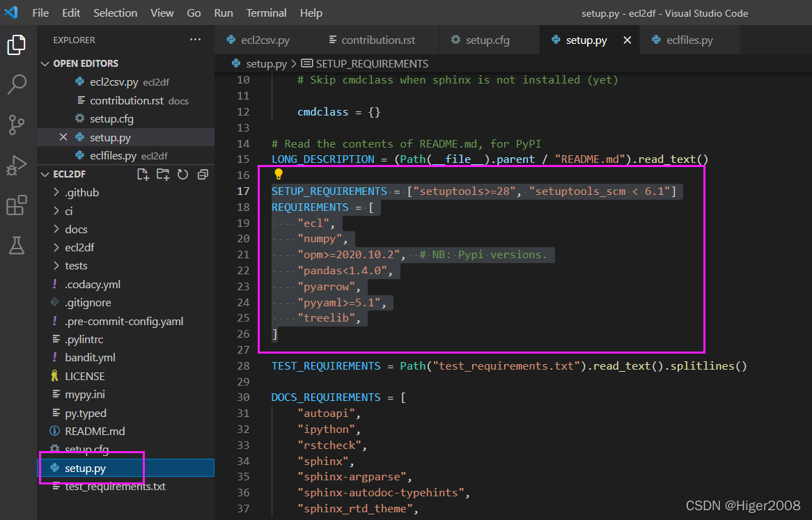
Task: Open the Testing flask view
Action: 17,245
